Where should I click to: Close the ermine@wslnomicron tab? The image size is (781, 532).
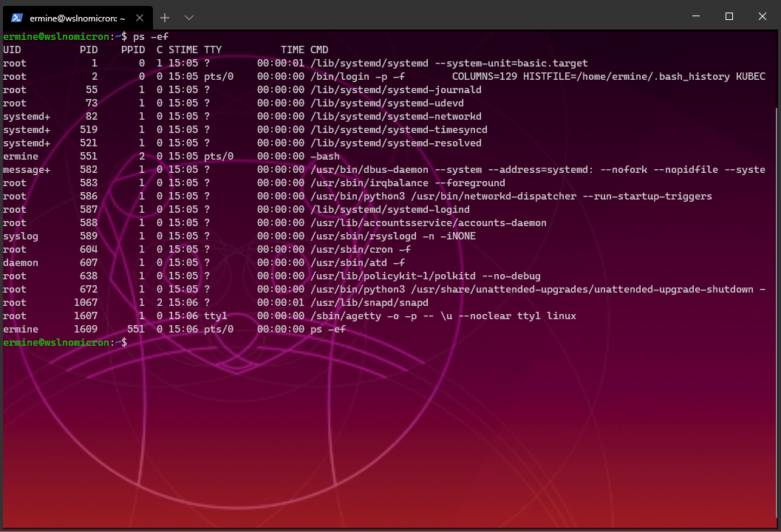pos(140,16)
